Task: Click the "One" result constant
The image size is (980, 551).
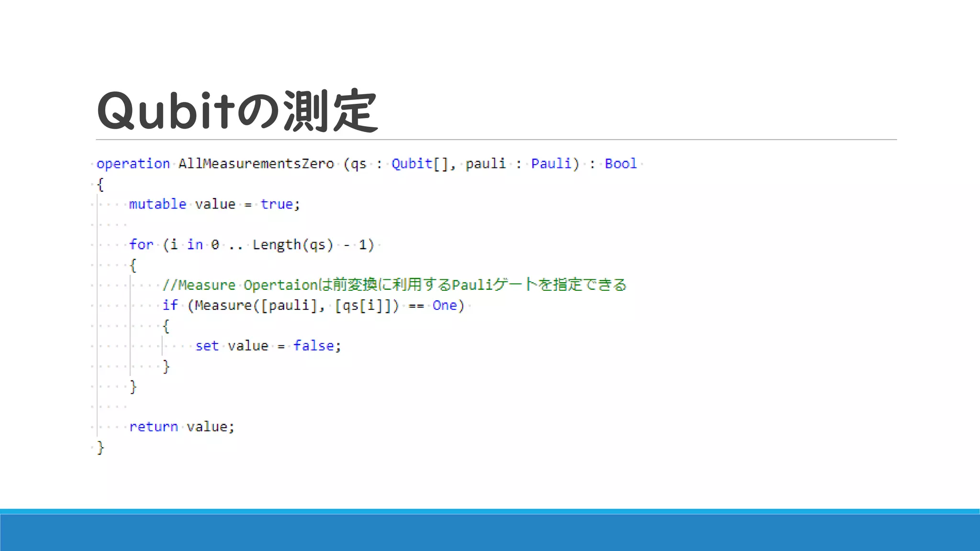Action: [445, 305]
